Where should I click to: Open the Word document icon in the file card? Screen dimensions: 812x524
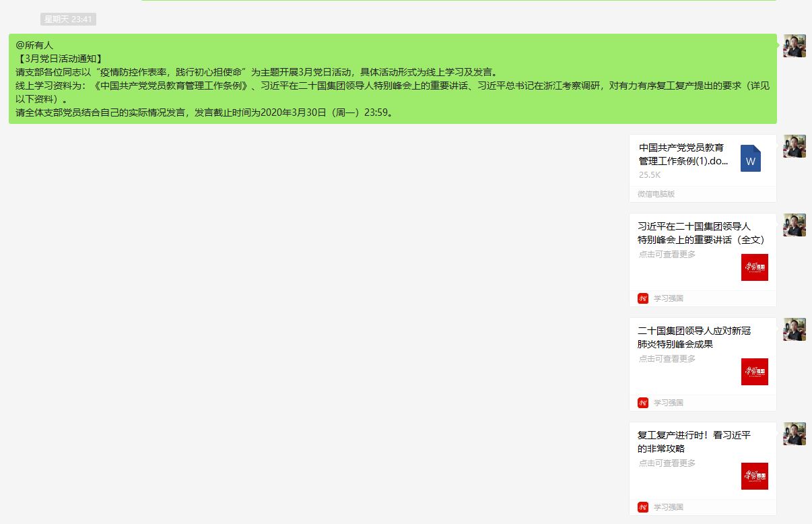750,159
